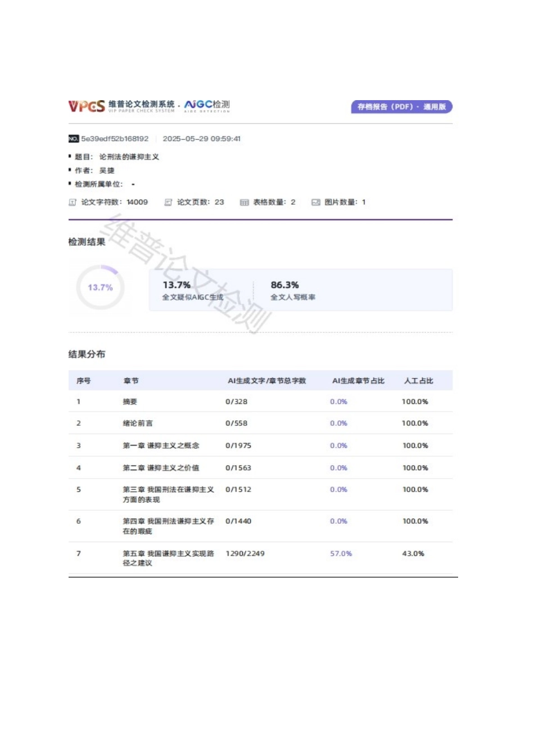Click the 0.0% value for 绪论前言
Screen dimensions: 534x756
tap(338, 424)
